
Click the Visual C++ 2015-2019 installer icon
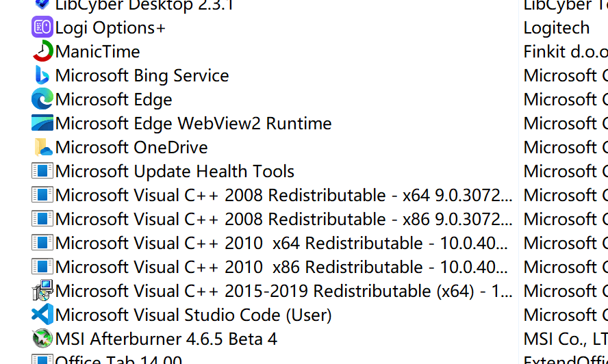42,291
